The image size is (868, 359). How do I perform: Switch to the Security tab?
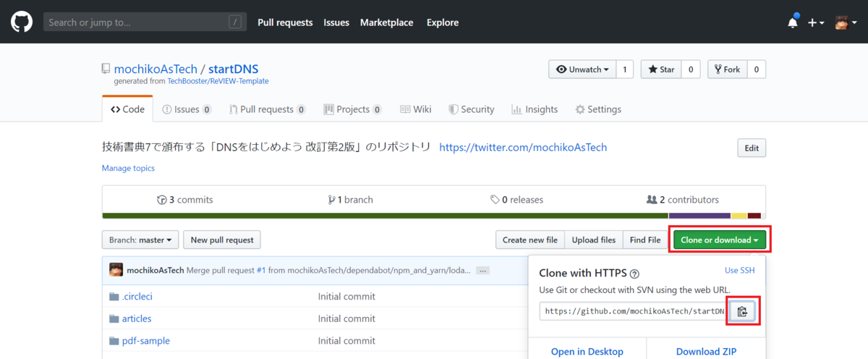pyautogui.click(x=471, y=109)
